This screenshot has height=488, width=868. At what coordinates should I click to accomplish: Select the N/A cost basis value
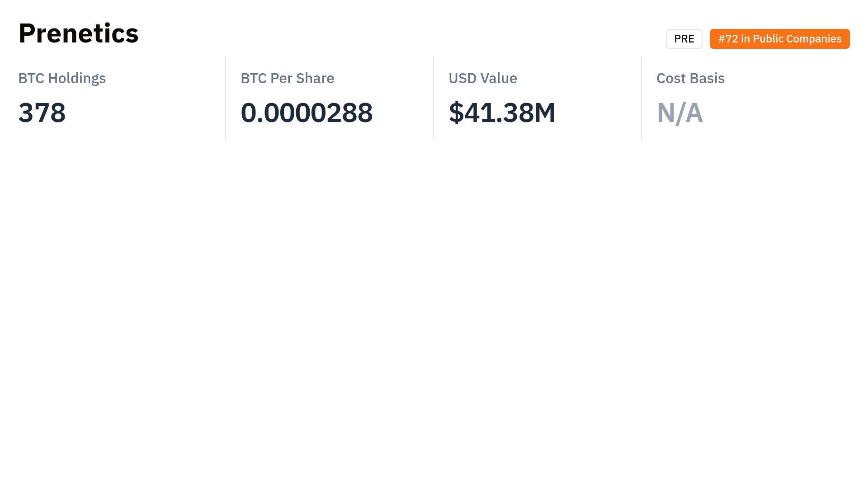(x=679, y=113)
